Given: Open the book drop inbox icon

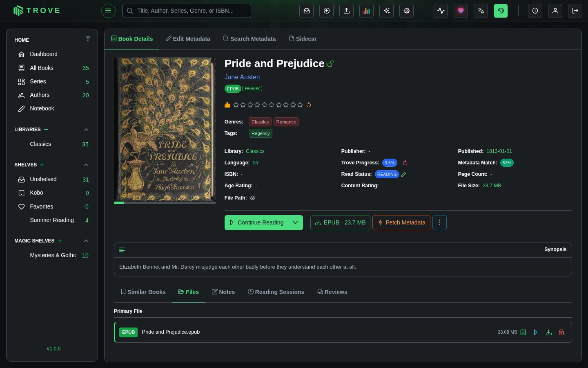Looking at the screenshot, I should 307,11.
